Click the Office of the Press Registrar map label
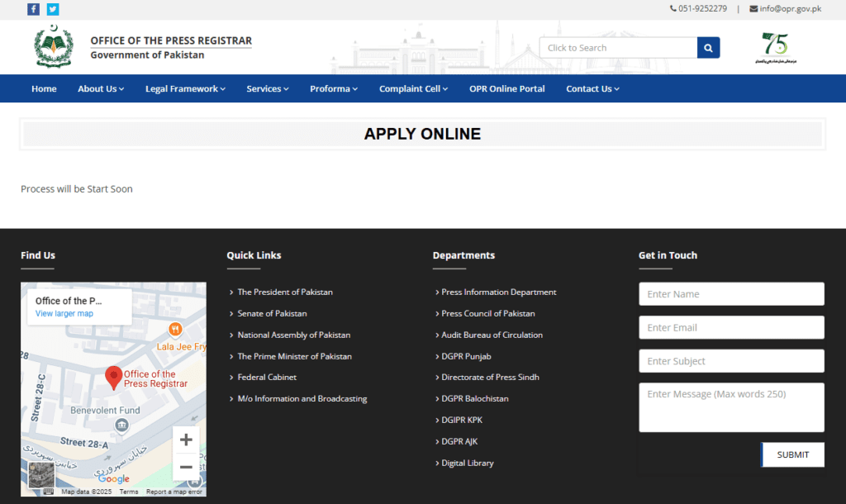 tap(155, 378)
